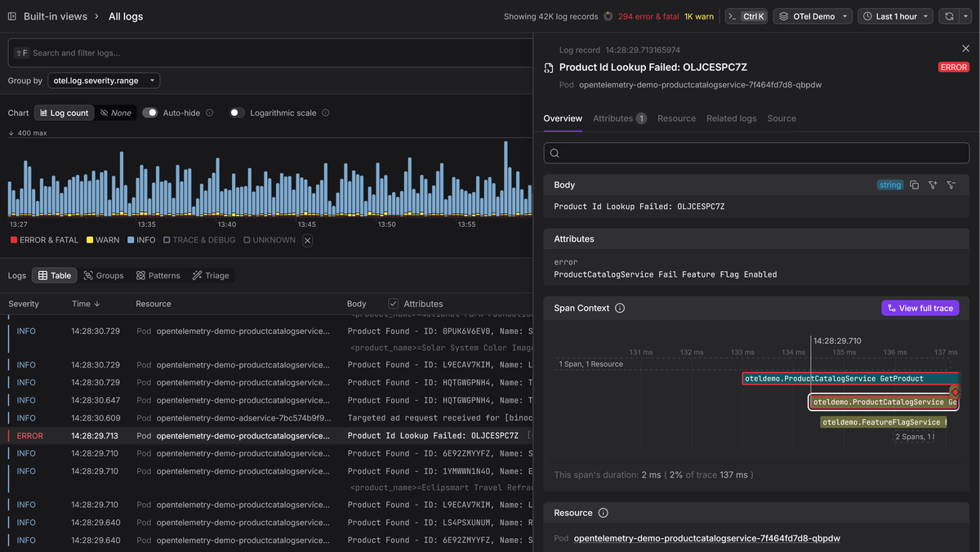Image resolution: width=980 pixels, height=552 pixels.
Task: Click the search icon in the overview filter
Action: (555, 153)
